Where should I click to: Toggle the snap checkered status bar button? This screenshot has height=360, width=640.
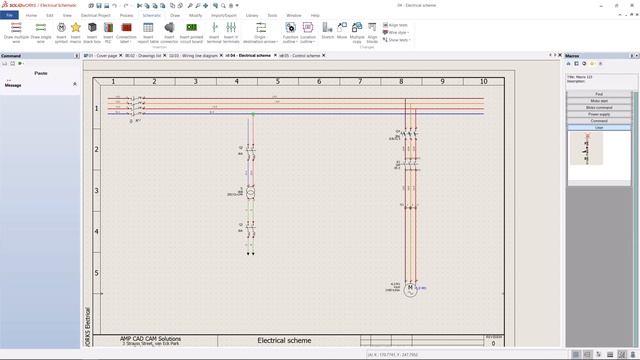622,354
